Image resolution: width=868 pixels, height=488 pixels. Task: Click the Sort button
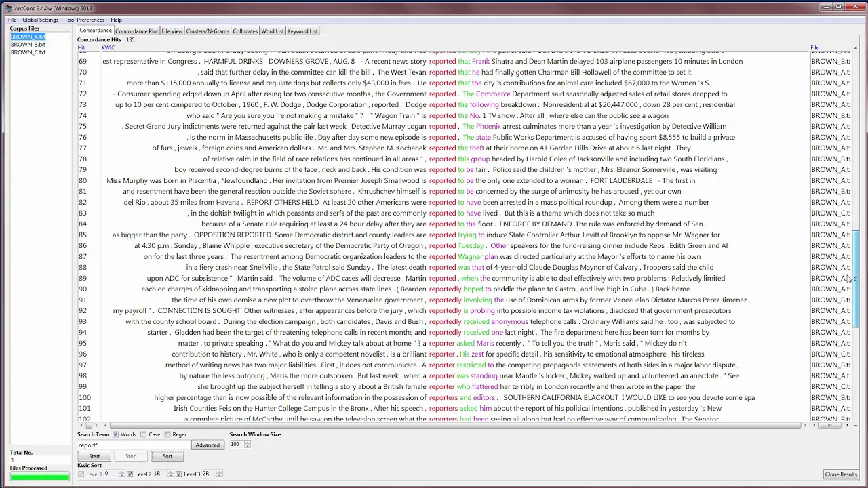coord(167,456)
